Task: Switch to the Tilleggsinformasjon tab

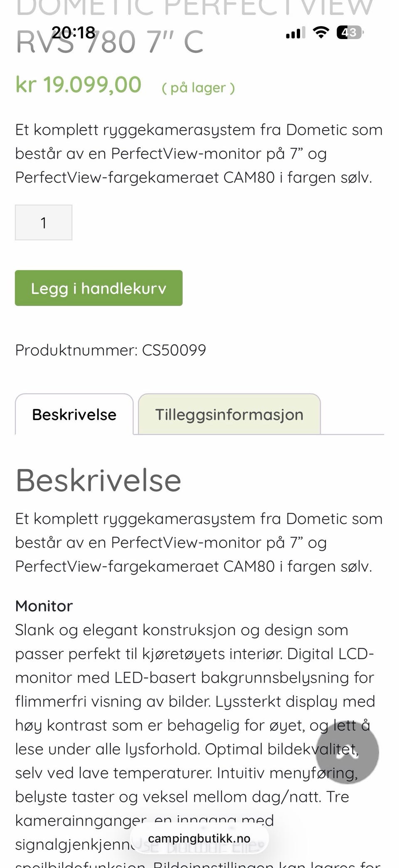Action: coord(229,414)
